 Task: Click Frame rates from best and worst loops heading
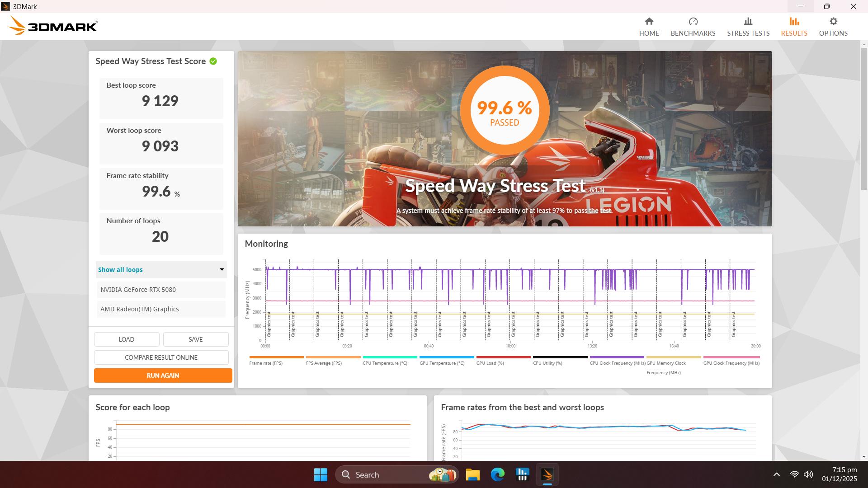(522, 407)
